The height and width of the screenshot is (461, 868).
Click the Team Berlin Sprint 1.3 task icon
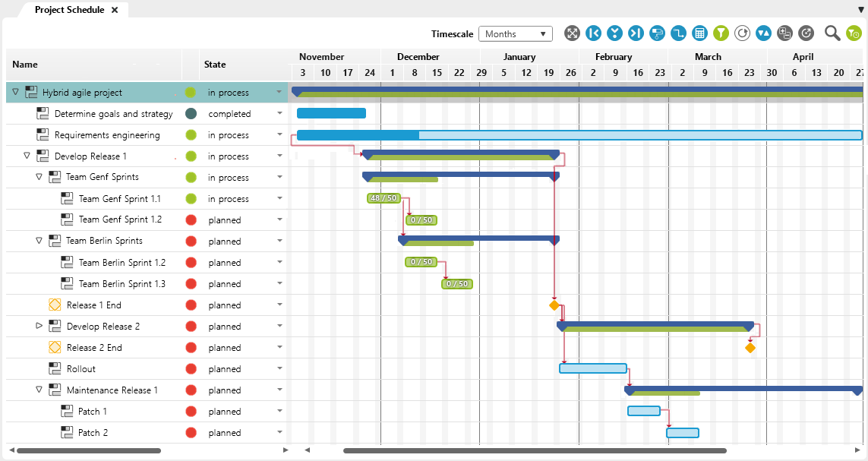coord(67,283)
